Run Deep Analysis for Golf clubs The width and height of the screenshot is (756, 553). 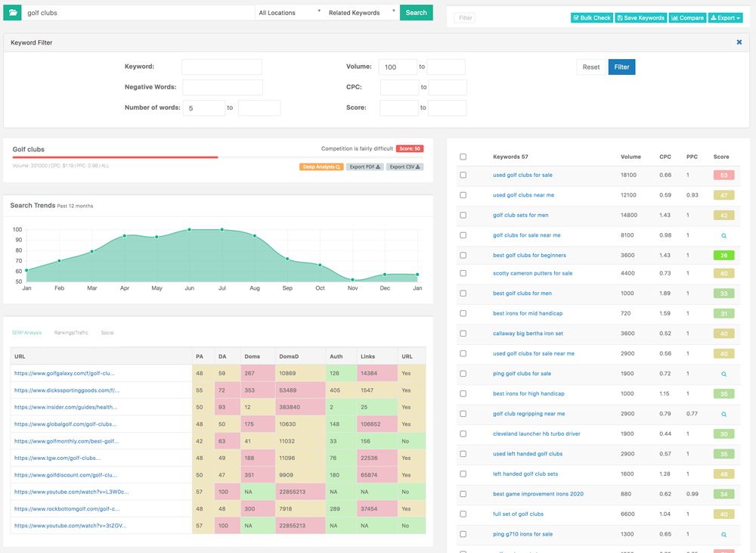pos(321,167)
